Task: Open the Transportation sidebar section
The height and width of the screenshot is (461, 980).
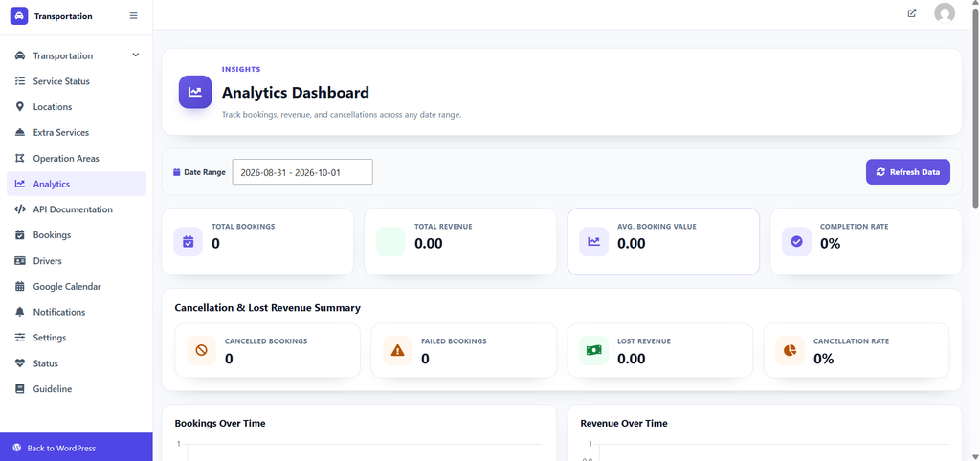Action: point(77,55)
